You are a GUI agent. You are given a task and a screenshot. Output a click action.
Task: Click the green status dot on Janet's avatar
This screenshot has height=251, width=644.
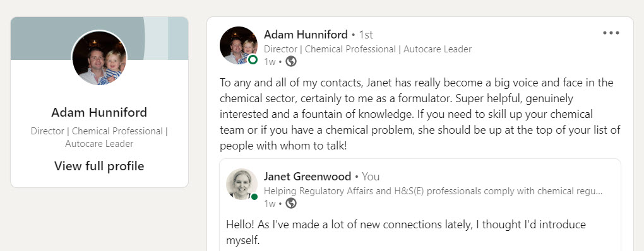(x=254, y=197)
